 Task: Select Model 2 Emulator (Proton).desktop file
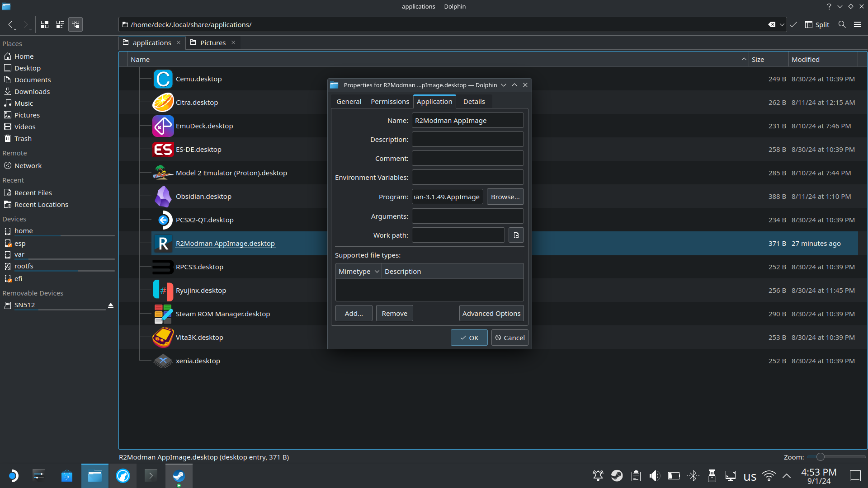(x=231, y=173)
